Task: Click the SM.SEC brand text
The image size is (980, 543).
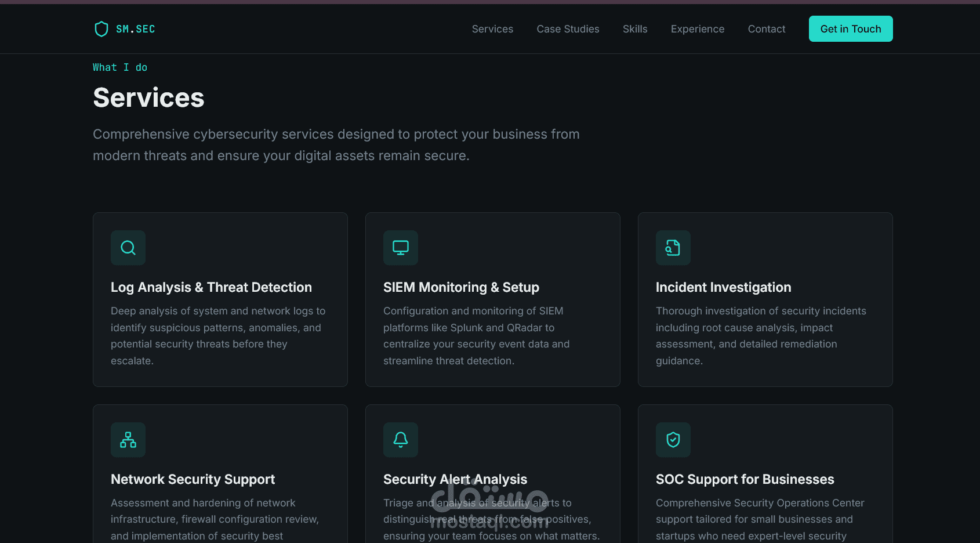Action: click(x=136, y=29)
